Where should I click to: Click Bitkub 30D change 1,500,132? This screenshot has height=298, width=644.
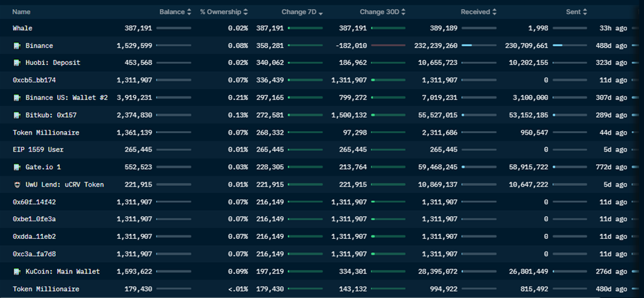point(349,116)
